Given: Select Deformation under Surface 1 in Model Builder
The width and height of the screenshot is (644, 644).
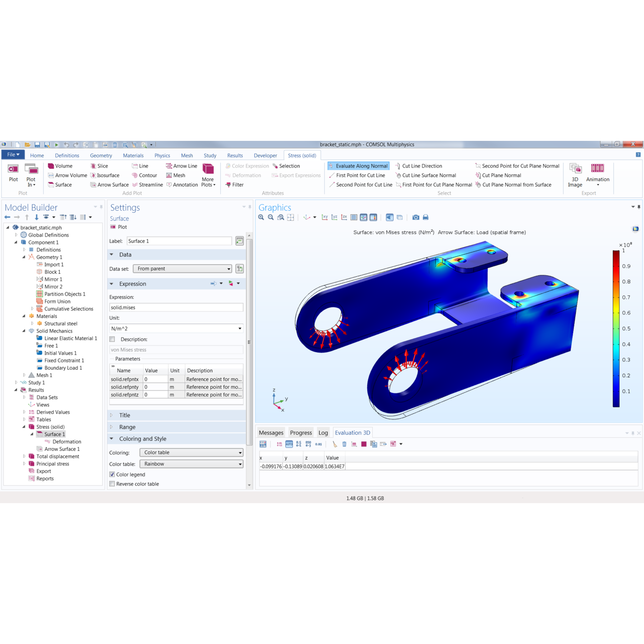Looking at the screenshot, I should 66,441.
